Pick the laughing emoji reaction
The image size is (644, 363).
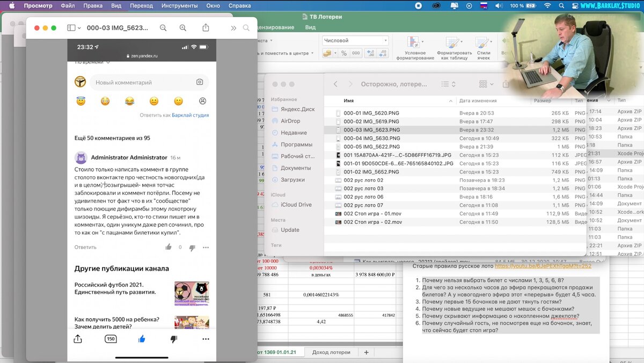click(x=129, y=101)
